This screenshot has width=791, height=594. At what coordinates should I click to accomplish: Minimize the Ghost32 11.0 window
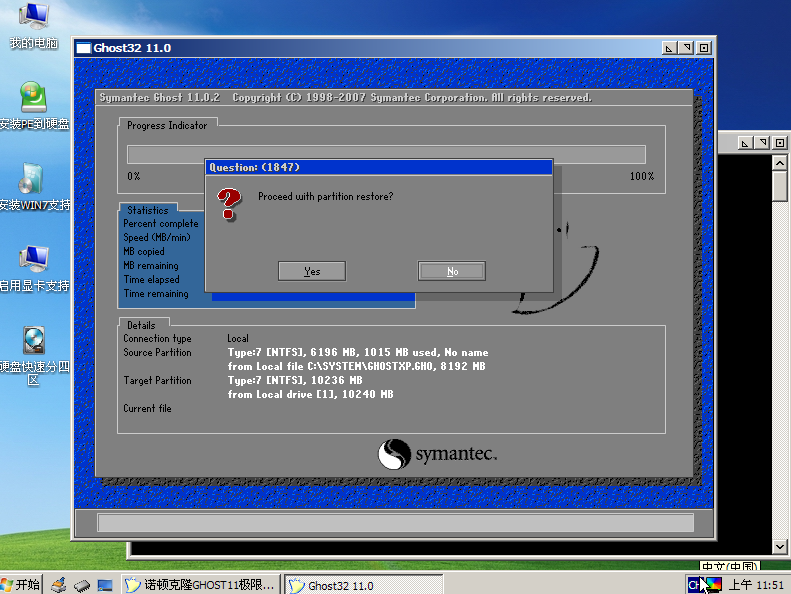[x=669, y=48]
